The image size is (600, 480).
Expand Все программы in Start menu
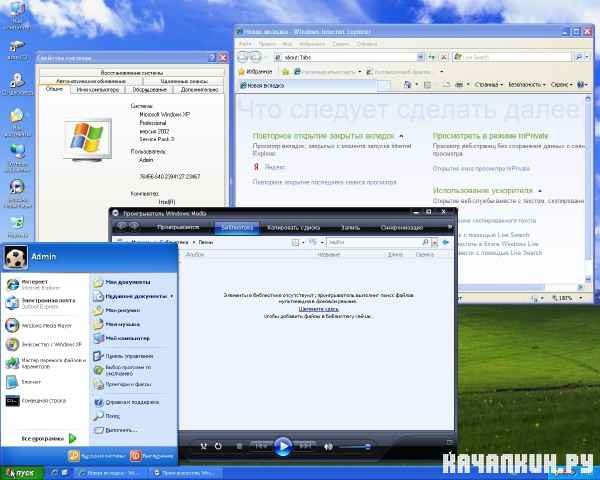[49, 439]
